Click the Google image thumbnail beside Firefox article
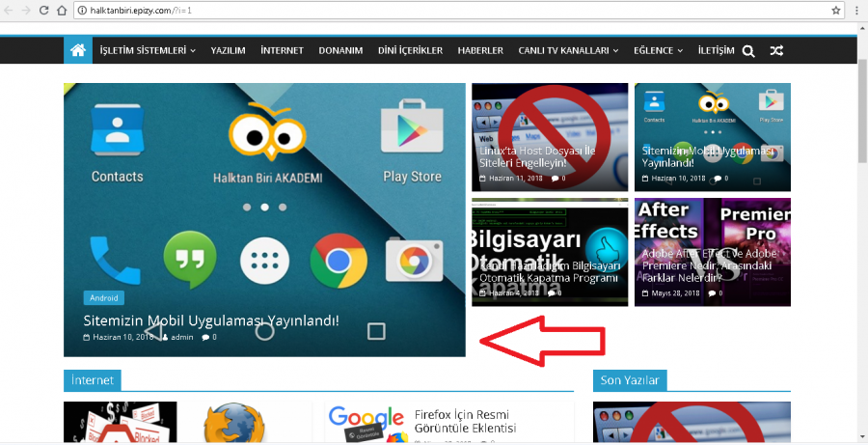 [x=366, y=422]
